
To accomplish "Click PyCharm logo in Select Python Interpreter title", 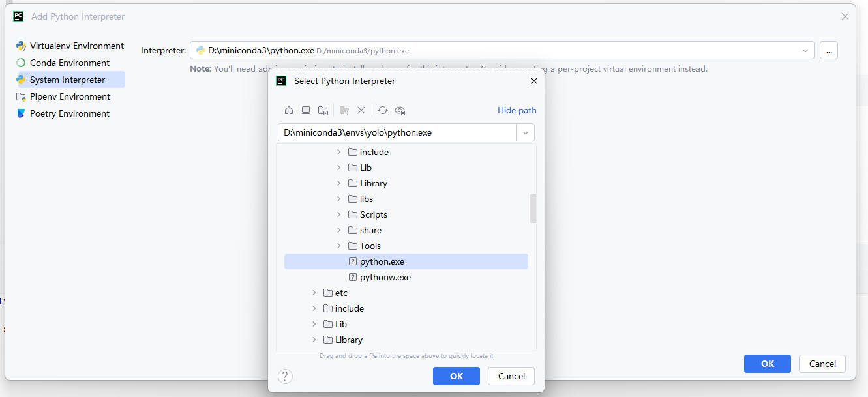I will pyautogui.click(x=281, y=81).
